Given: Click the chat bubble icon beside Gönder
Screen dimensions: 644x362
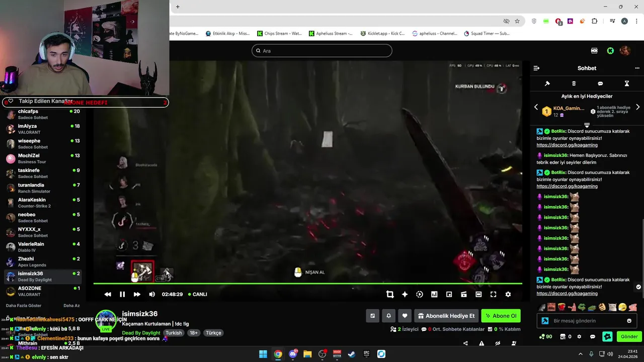Looking at the screenshot, I should (593, 336).
